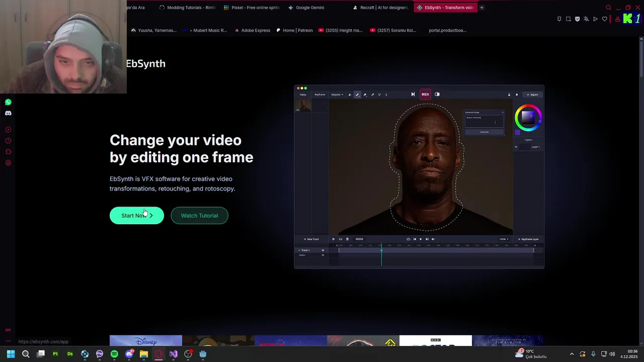Close the Generate Image panel
644x362 pixels.
point(502,113)
